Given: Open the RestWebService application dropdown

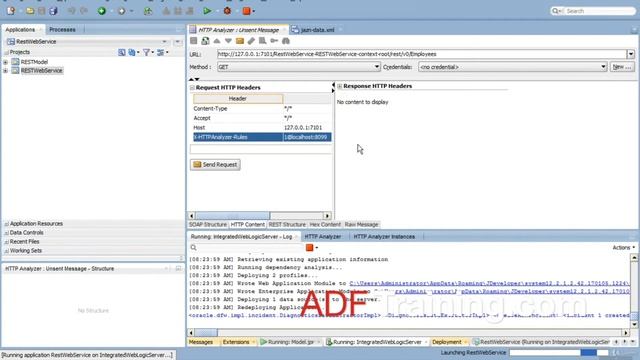Looking at the screenshot, I should pyautogui.click(x=164, y=42).
